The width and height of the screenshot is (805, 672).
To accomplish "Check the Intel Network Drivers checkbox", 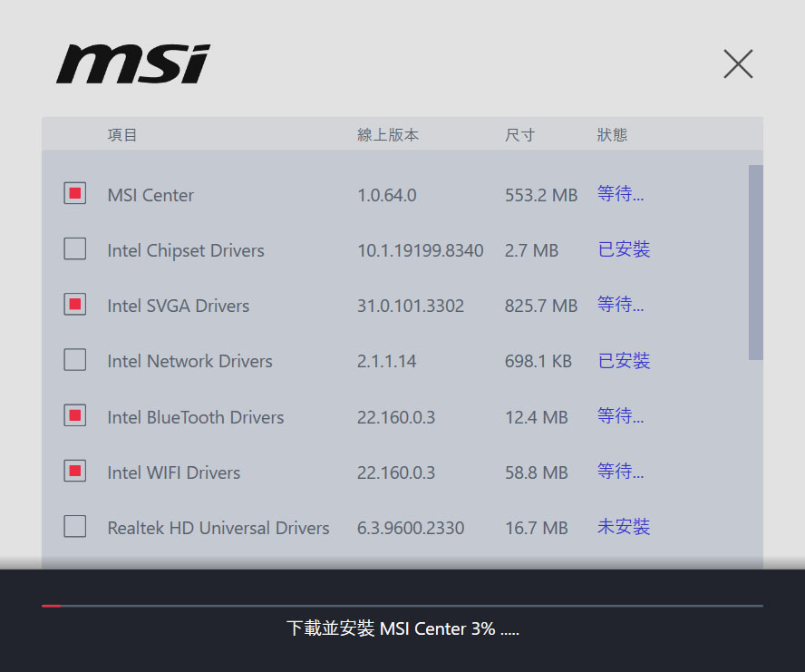I will pyautogui.click(x=75, y=360).
